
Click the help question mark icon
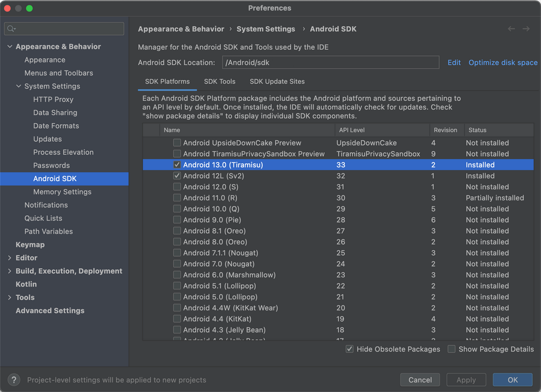14,380
